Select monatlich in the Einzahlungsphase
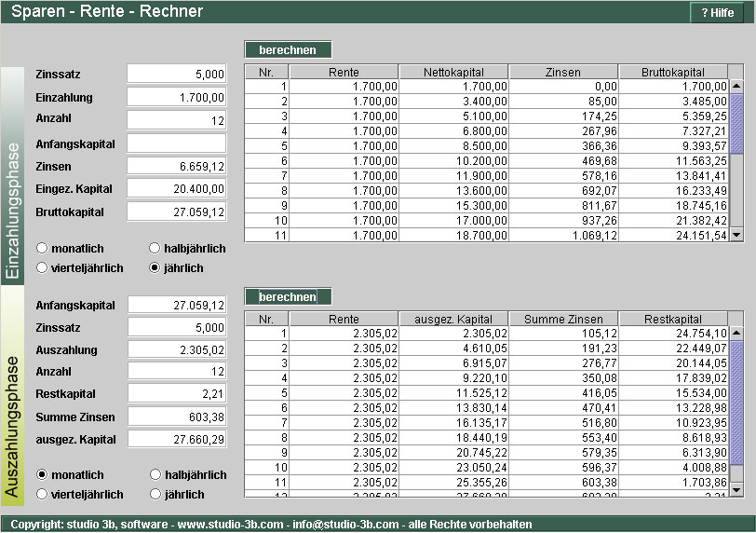756x533 pixels. (x=42, y=249)
